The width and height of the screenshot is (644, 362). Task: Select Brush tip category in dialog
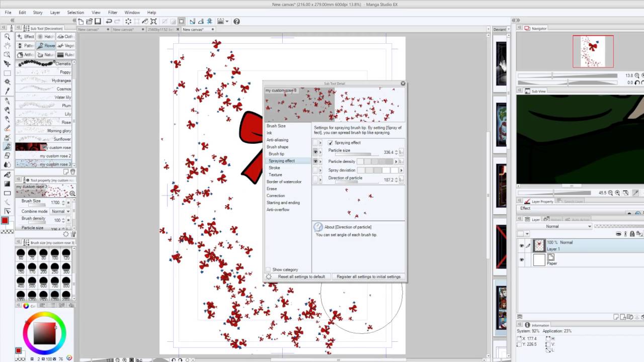276,154
